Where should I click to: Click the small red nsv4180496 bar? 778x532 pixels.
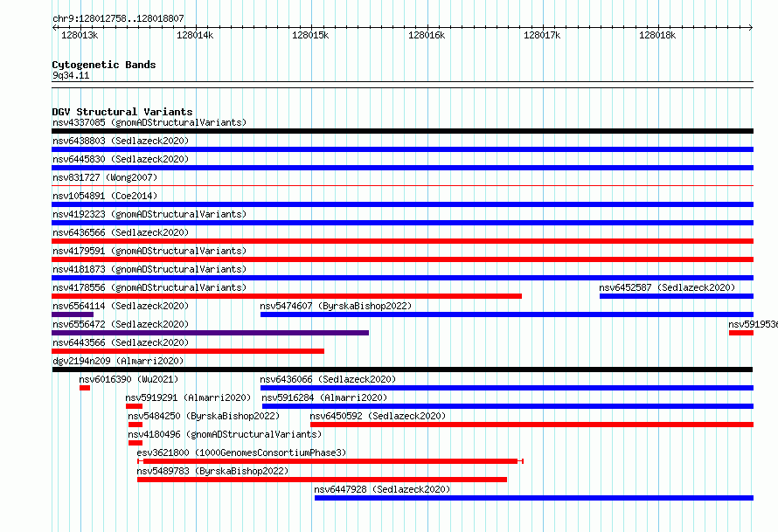135,443
